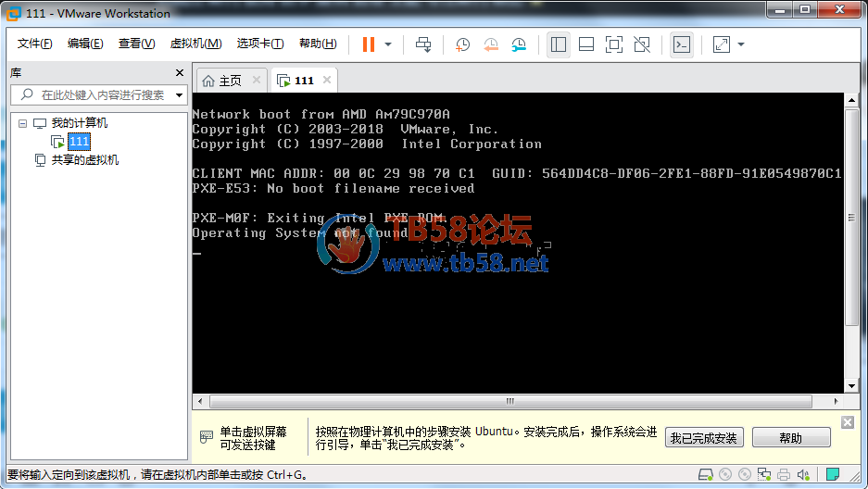Image resolution: width=868 pixels, height=489 pixels.
Task: Collapse the 我的计算机 tree node
Action: click(x=23, y=123)
